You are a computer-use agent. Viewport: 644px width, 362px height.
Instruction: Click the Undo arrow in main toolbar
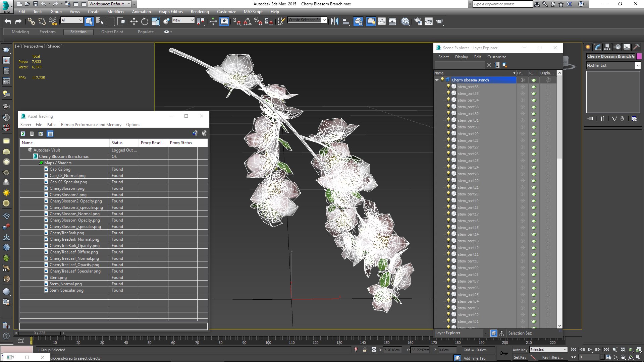(8, 21)
